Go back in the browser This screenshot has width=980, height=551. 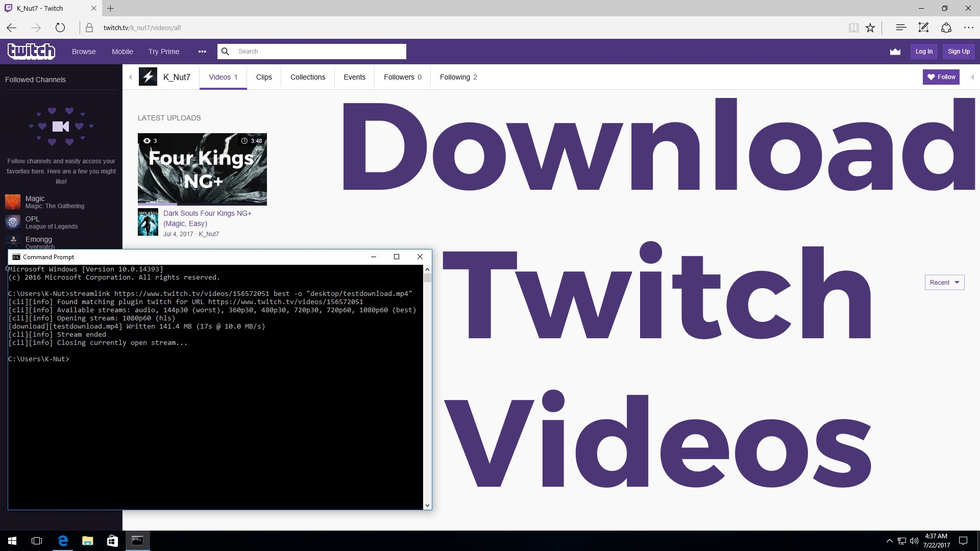click(x=12, y=28)
